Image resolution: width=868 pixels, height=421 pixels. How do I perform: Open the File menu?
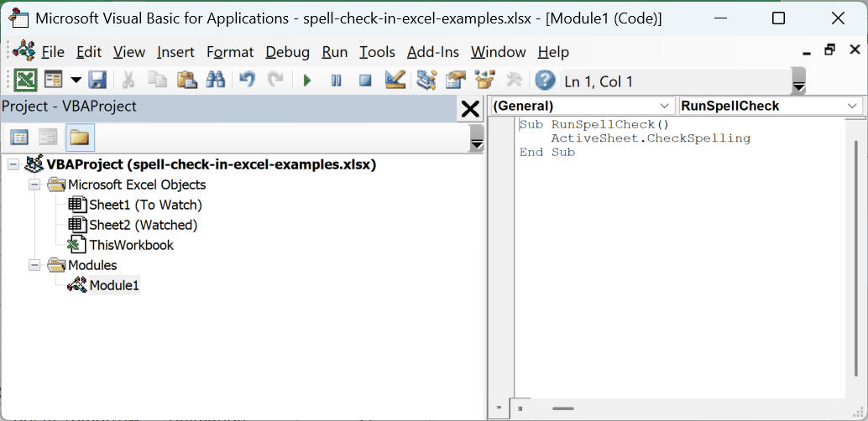point(53,52)
